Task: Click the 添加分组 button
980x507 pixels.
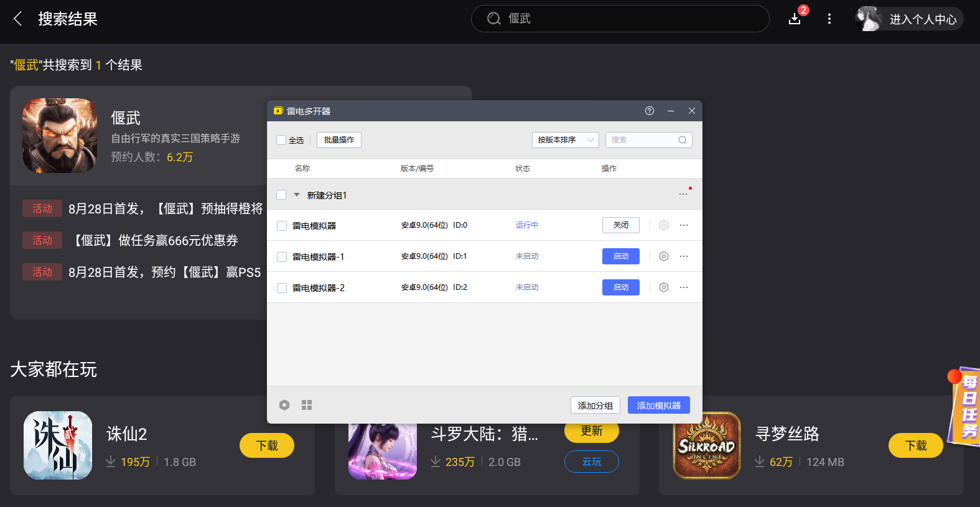Action: (x=595, y=405)
